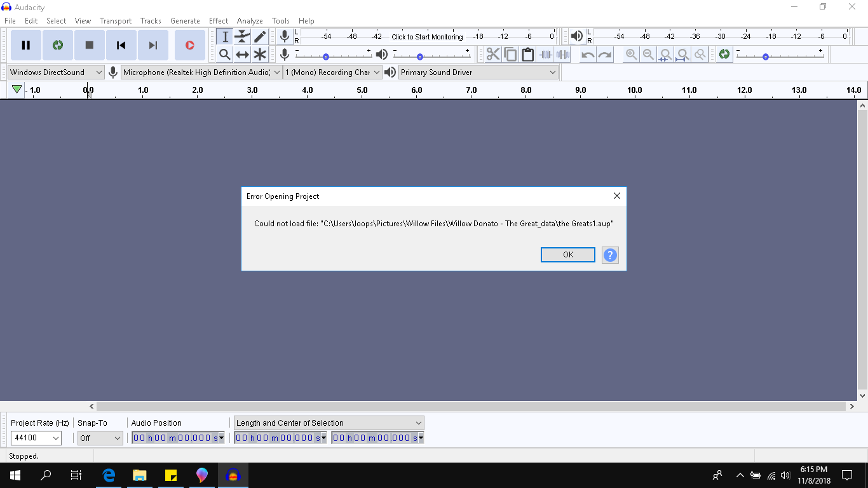This screenshot has height=488, width=868.
Task: Open the Edit menu
Action: click(31, 21)
